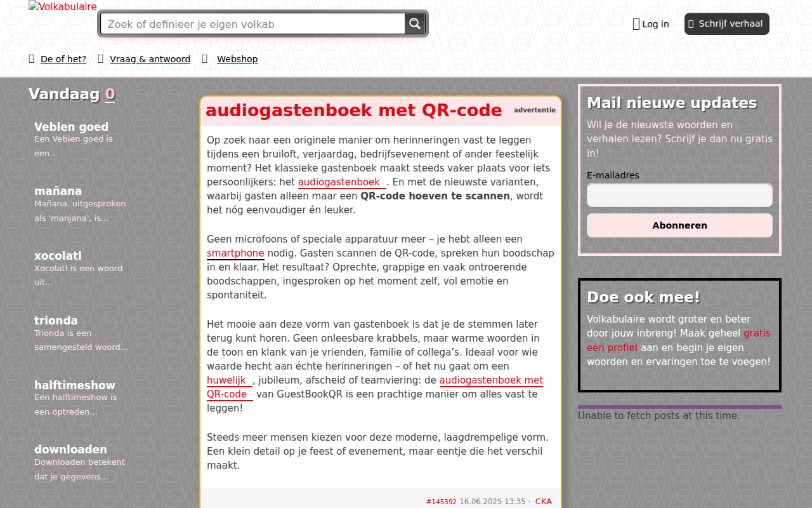Click the icon before Vraag & antwoord
This screenshot has height=508, width=812.
pyautogui.click(x=100, y=59)
